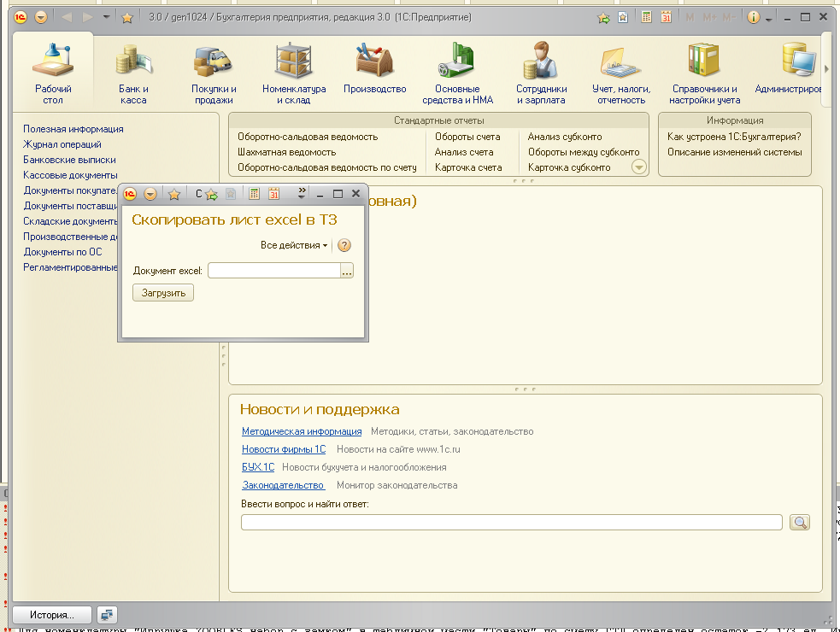Open Карточка счета report
This screenshot has width=840, height=632.
tap(468, 167)
